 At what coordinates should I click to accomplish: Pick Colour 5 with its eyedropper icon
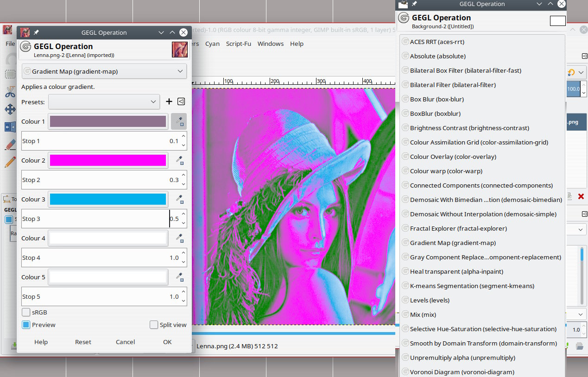pos(179,277)
